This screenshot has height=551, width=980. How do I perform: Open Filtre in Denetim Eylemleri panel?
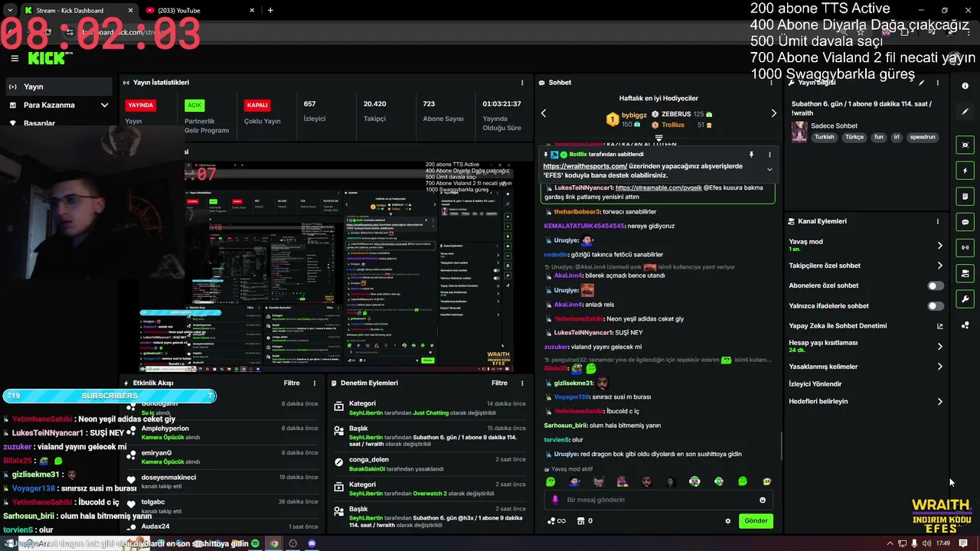(499, 383)
